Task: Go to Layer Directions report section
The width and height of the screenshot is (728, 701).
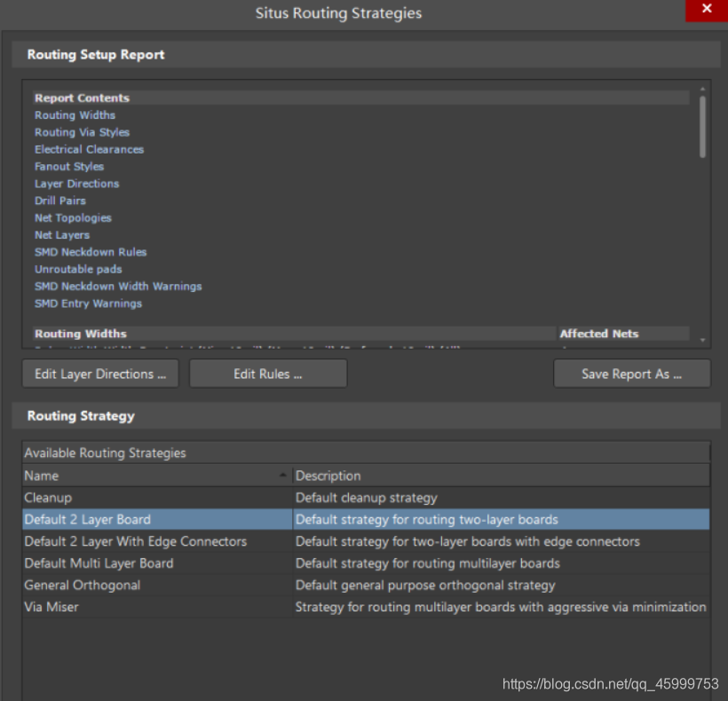Action: pyautogui.click(x=76, y=184)
